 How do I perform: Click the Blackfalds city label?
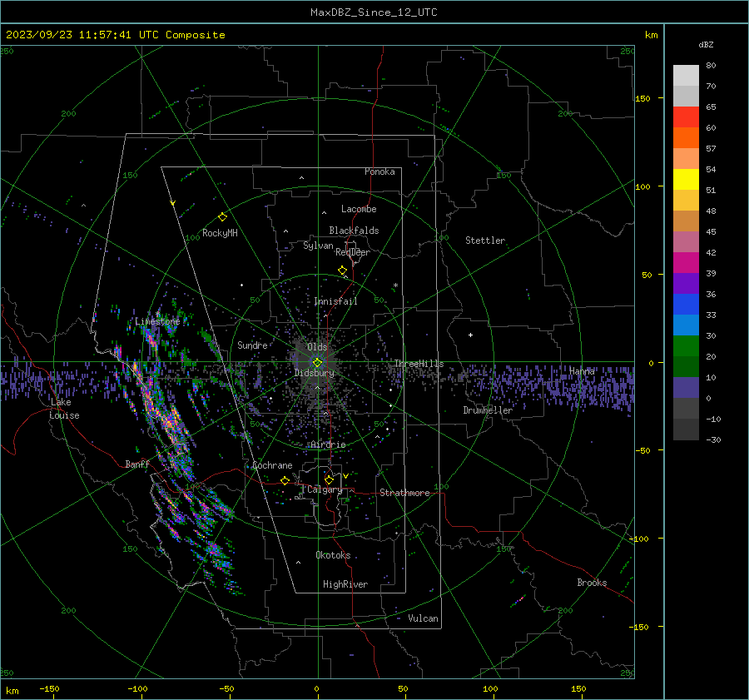[354, 231]
